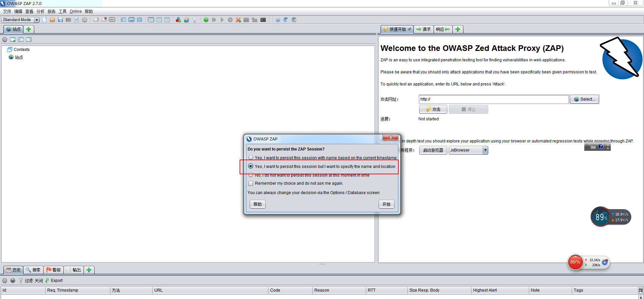Open the 工具 menu
This screenshot has width=644, height=299.
tap(62, 11)
